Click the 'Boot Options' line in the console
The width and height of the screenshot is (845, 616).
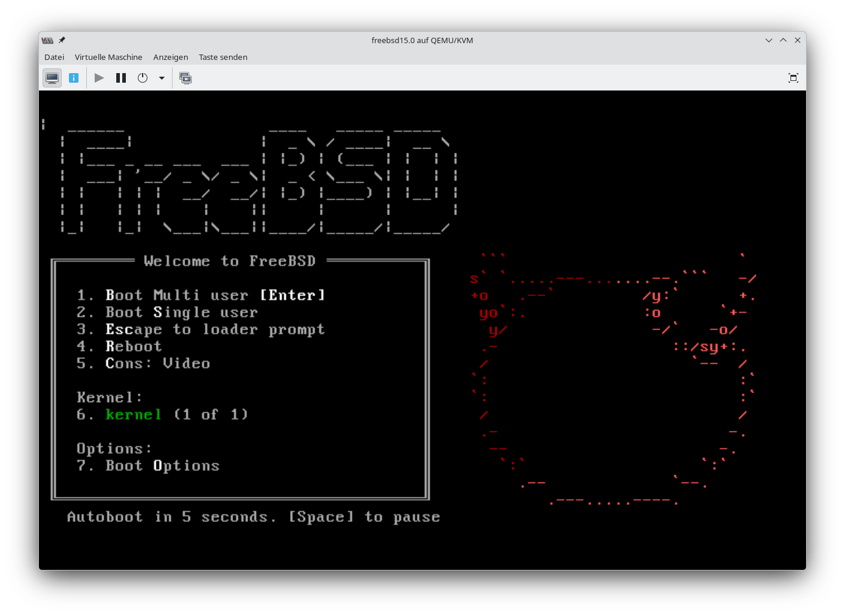(x=162, y=466)
